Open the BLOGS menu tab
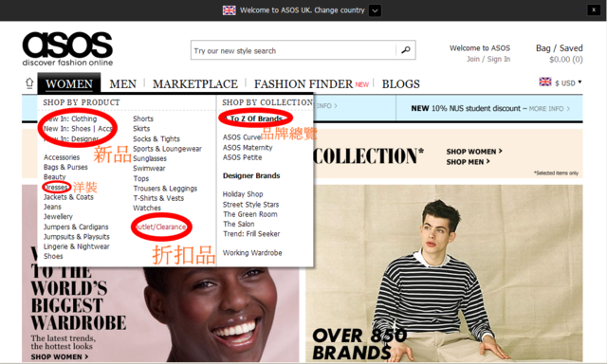This screenshot has height=364, width=607. point(400,84)
